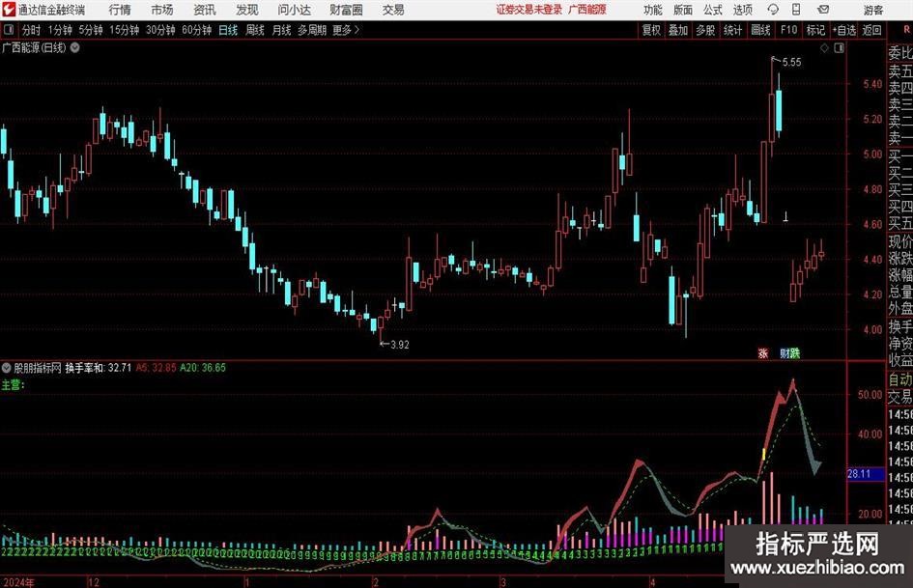Screen dimensions: 913x588
Task: Click the 财 tag below the chart
Action: 785,352
